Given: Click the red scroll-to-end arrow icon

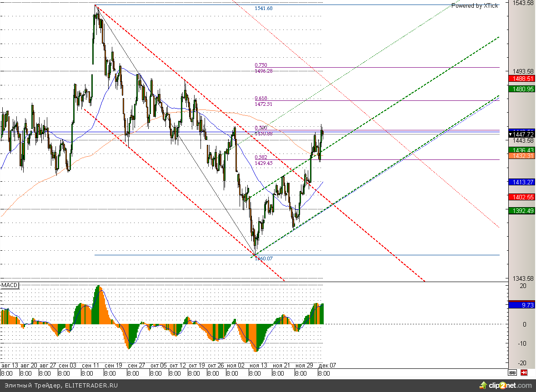Looking at the screenshot, I should click(524, 372).
